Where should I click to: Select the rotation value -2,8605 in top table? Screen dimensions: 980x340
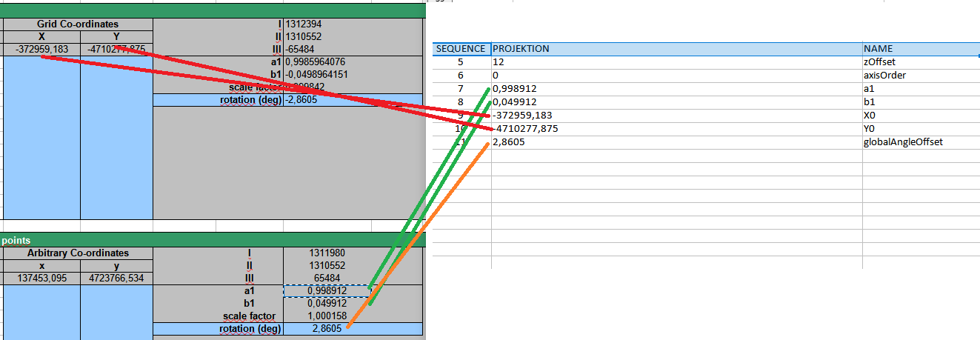click(x=301, y=100)
